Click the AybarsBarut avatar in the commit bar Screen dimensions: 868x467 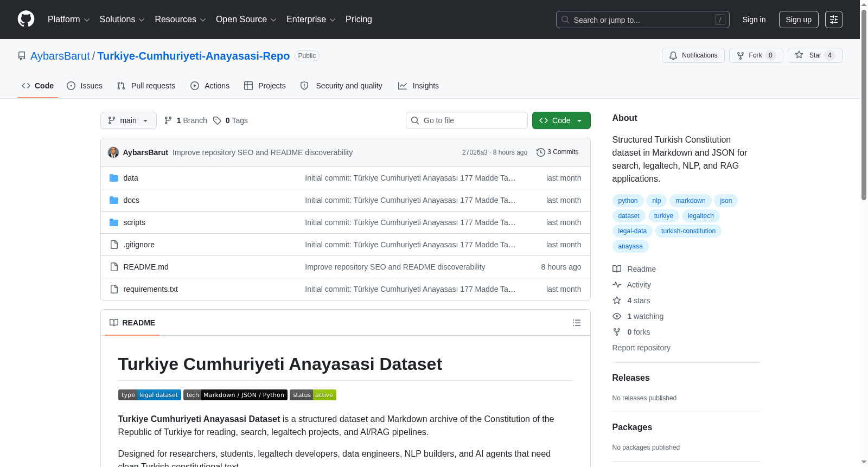click(x=113, y=152)
